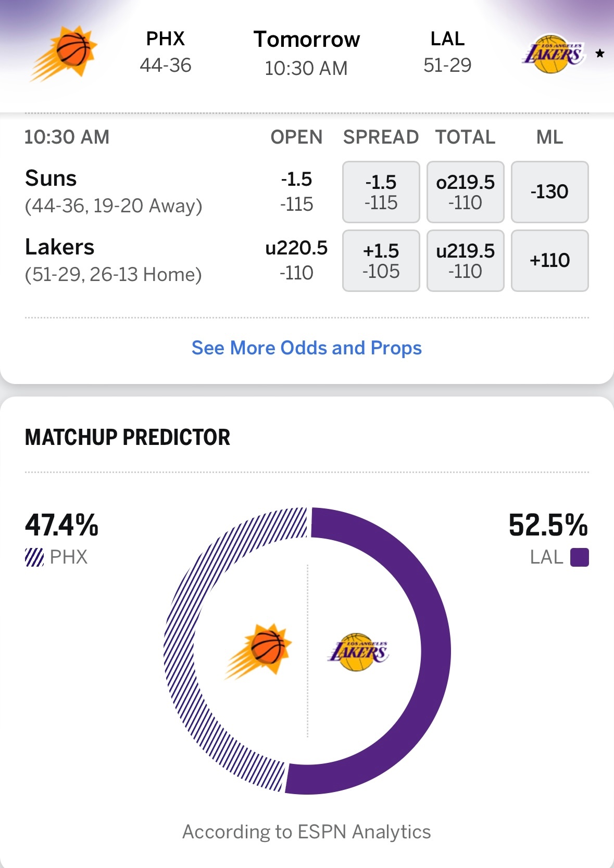Select Lakers +1.5 spread bet
The height and width of the screenshot is (868, 614).
point(381,261)
